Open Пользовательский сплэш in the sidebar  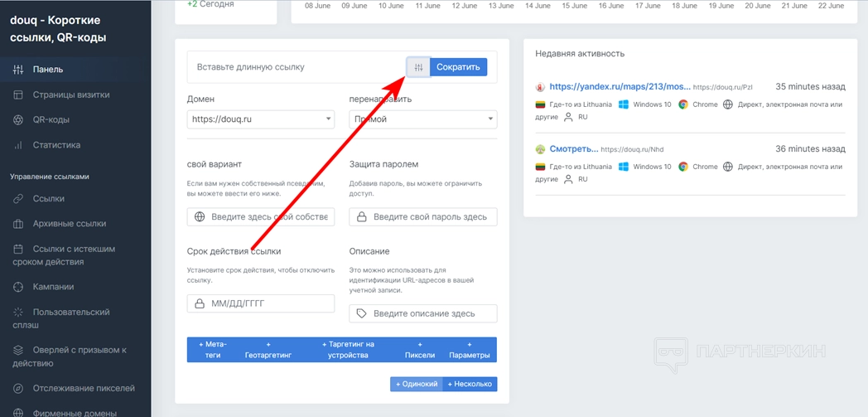75,318
